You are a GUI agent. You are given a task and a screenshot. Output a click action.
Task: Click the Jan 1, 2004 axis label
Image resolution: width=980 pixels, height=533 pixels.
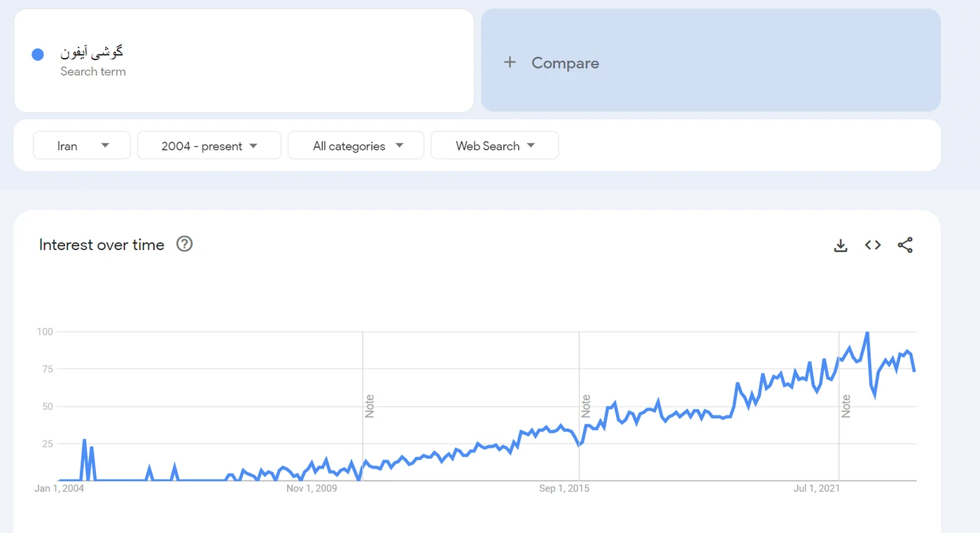point(59,488)
